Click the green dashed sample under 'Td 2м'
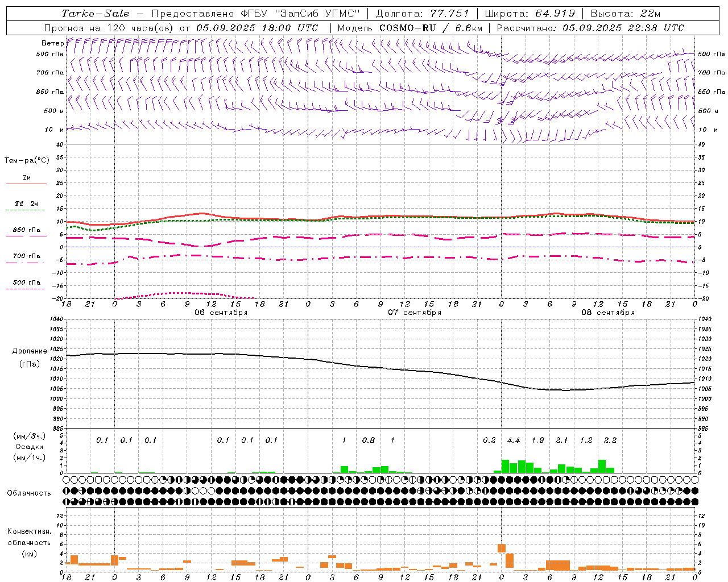The width and height of the screenshot is (728, 582). click(26, 210)
